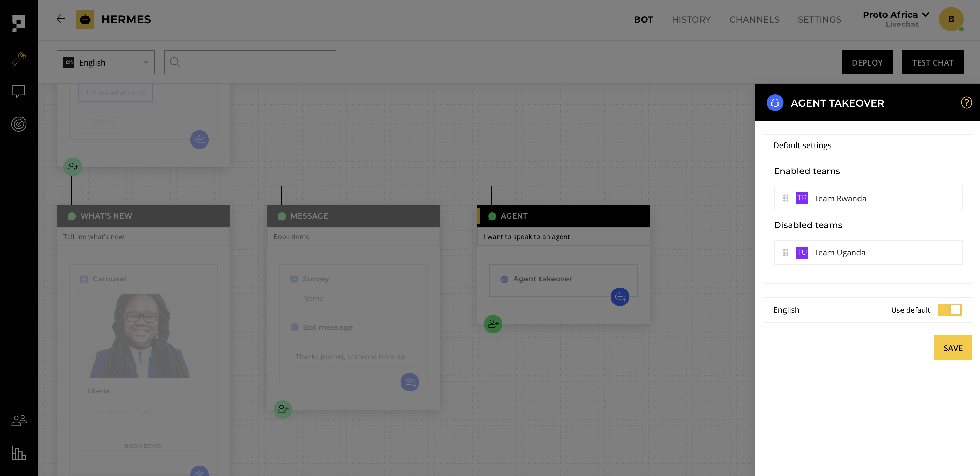
Task: Expand the English language dropdown
Action: pyautogui.click(x=105, y=62)
